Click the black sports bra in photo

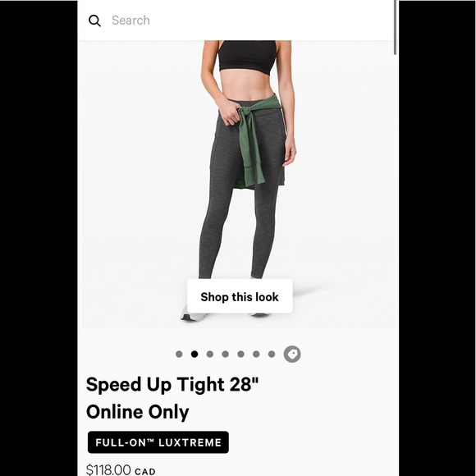(247, 57)
